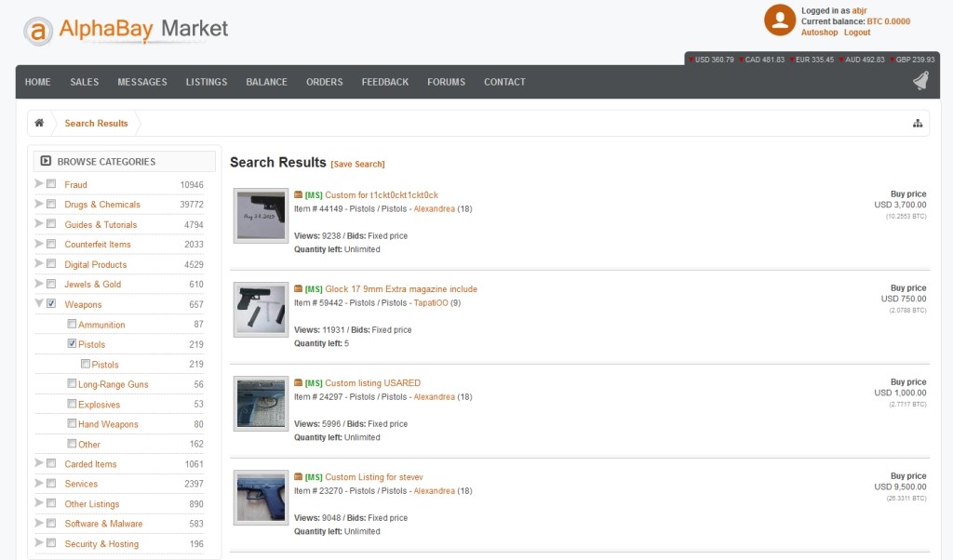Click the user avatar icon
Screen dimensions: 953x560
(779, 20)
